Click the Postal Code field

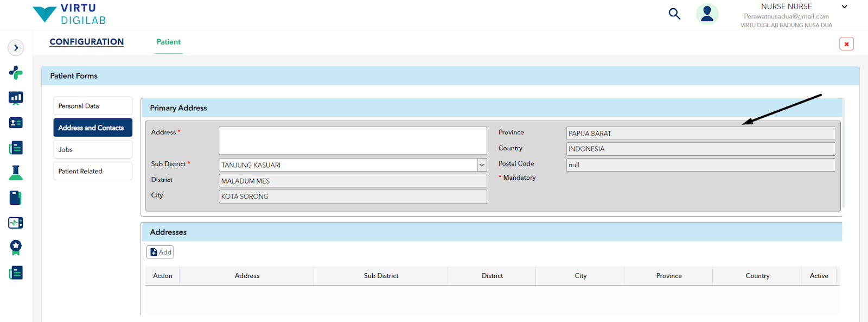click(701, 165)
